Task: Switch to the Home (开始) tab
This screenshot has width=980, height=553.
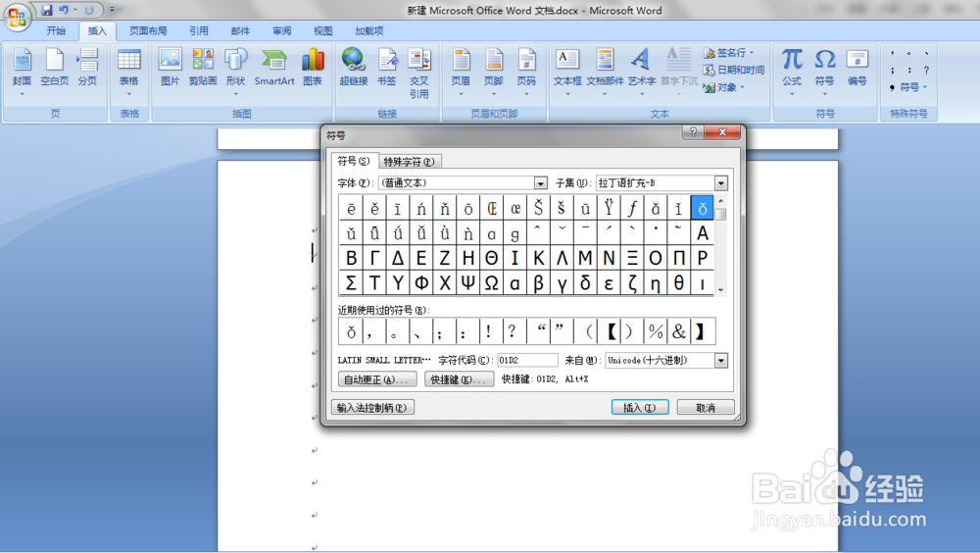Action: point(56,30)
